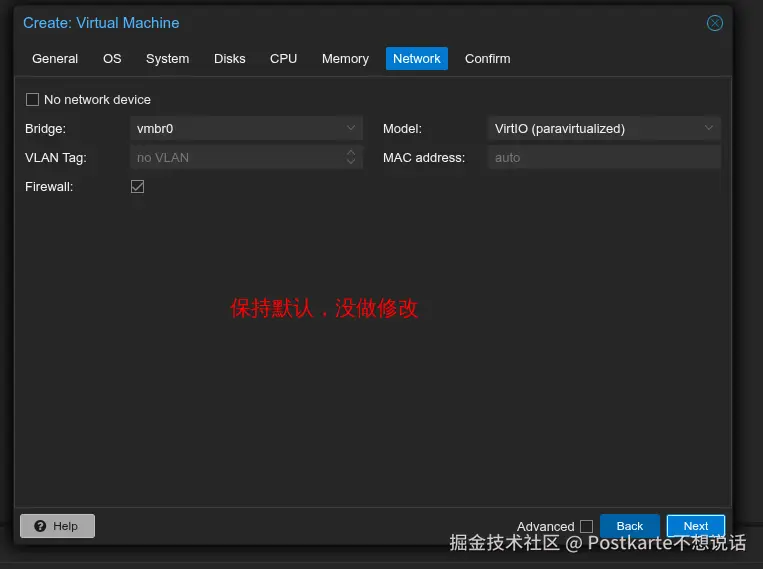The height and width of the screenshot is (569, 763).
Task: Uncheck the Firewall checkbox
Action: [137, 187]
